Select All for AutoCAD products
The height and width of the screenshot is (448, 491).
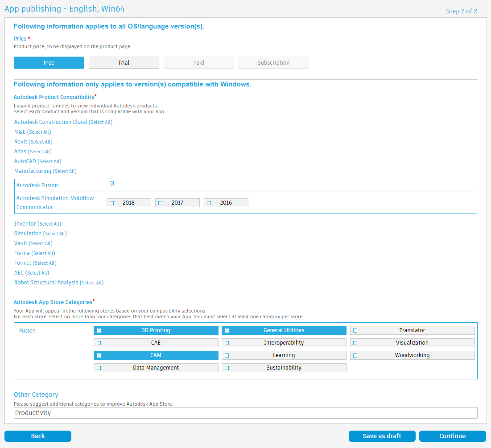[x=50, y=161]
